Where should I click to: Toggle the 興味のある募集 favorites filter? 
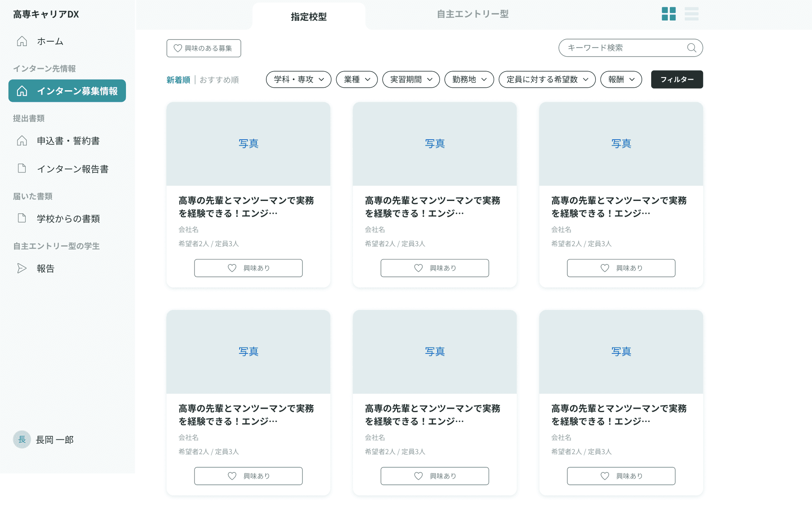tap(203, 48)
